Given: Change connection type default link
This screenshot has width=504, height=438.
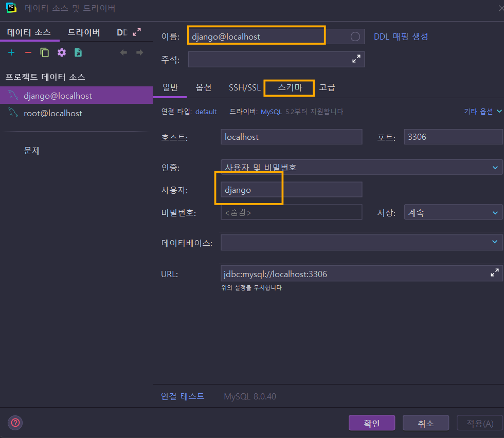Looking at the screenshot, I should coord(206,112).
